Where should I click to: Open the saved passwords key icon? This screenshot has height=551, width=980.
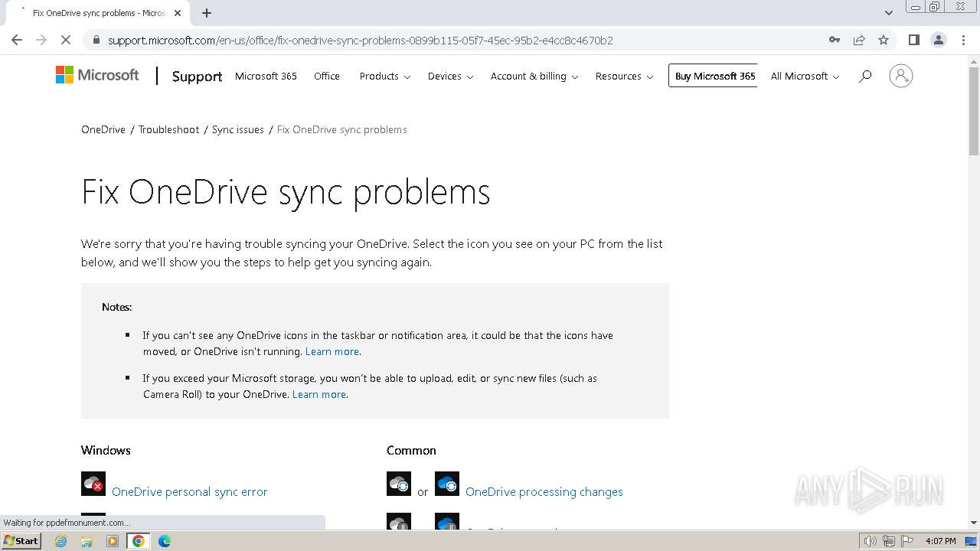pos(835,40)
